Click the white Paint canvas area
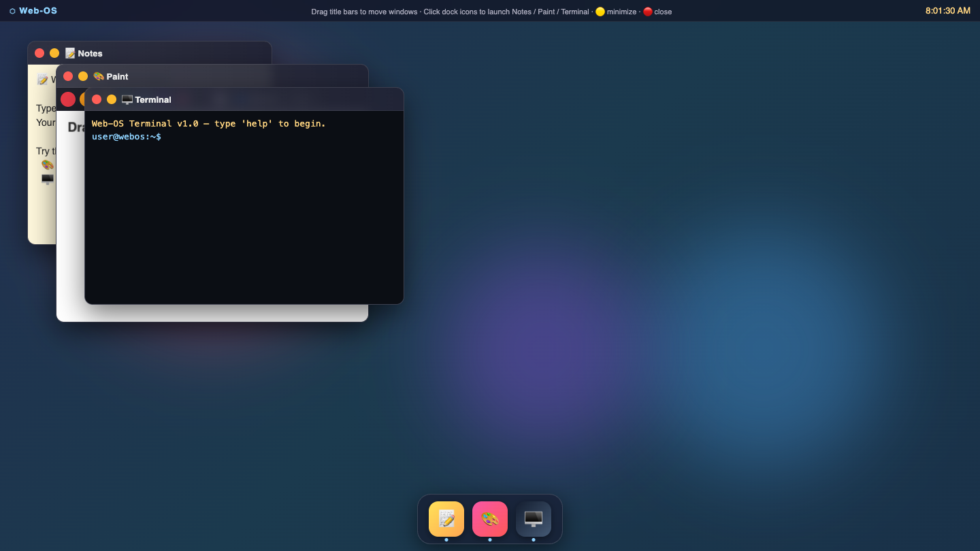The image size is (980, 551). (x=225, y=312)
